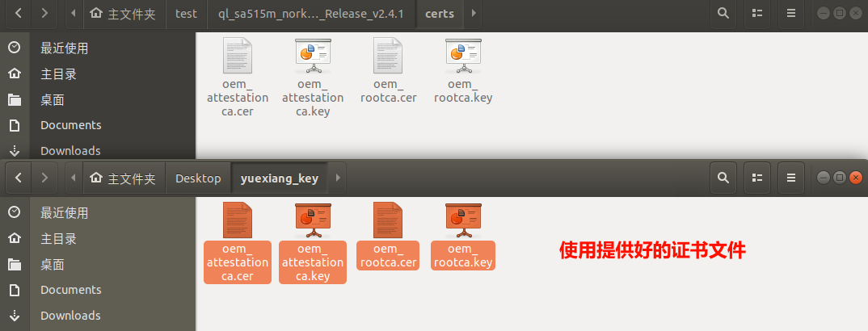This screenshot has width=868, height=331.
Task: Click search icon in the certs window
Action: click(x=723, y=14)
